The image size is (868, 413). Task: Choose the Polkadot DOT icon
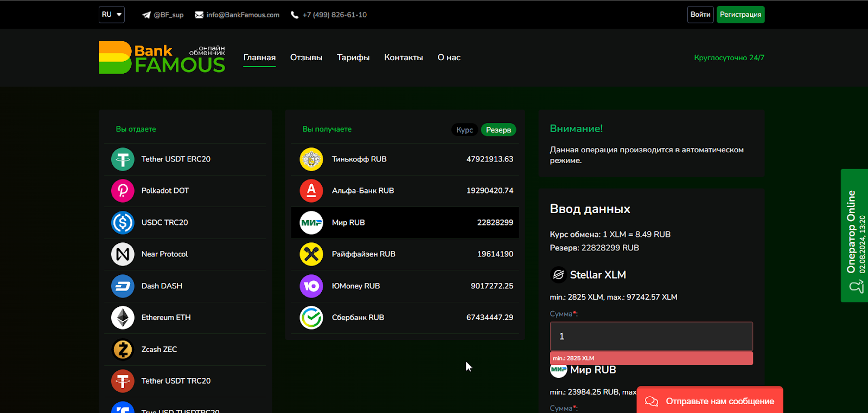coord(123,191)
